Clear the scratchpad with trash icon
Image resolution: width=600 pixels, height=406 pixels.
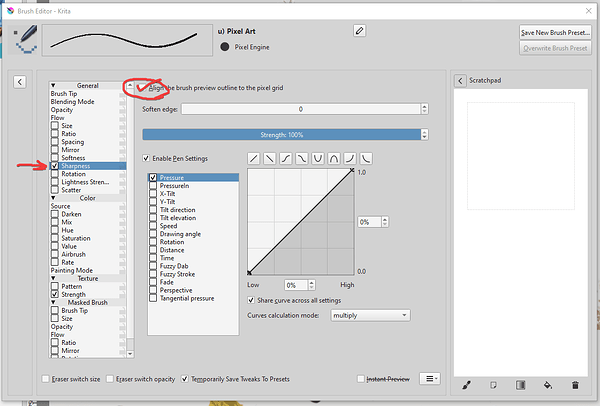pos(575,385)
